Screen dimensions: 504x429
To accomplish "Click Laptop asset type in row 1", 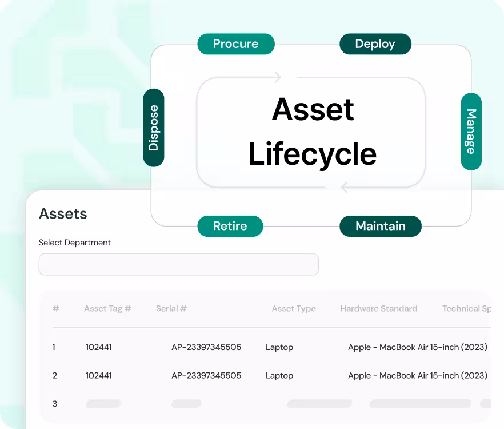I will [279, 347].
